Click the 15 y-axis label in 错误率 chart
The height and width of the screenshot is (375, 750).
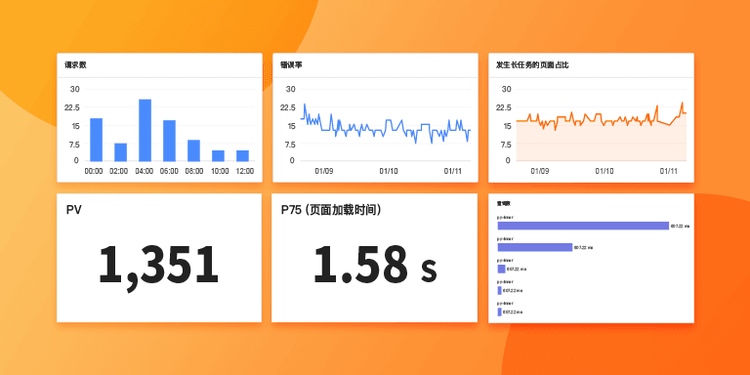pyautogui.click(x=291, y=126)
